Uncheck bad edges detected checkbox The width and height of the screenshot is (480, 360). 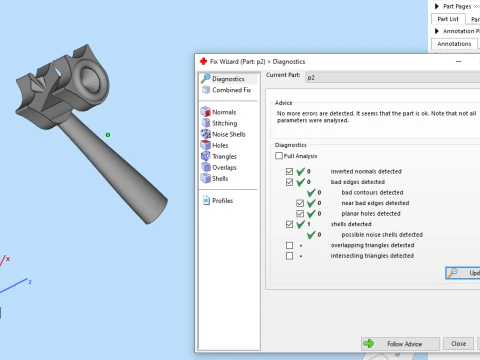click(x=289, y=182)
